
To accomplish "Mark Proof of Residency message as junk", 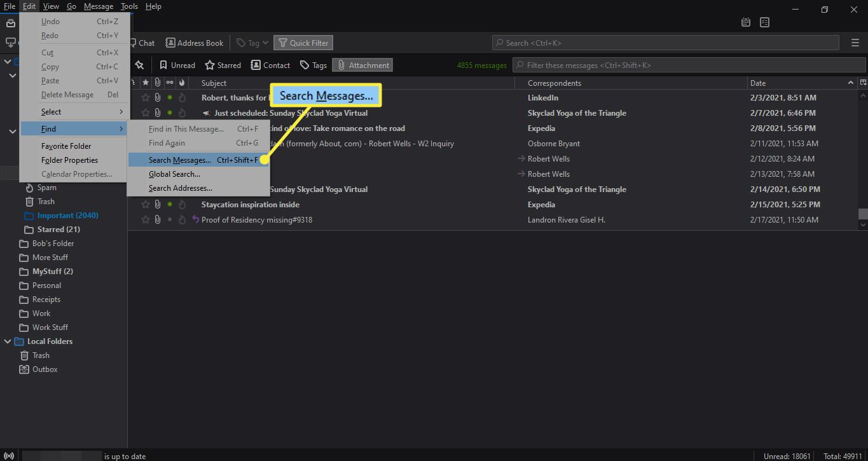I will click(182, 220).
